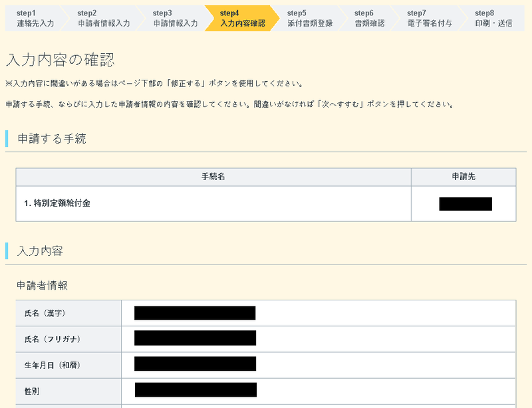The height and width of the screenshot is (408, 532).
Task: Go to step1 連絡先入力
Action: (x=35, y=19)
